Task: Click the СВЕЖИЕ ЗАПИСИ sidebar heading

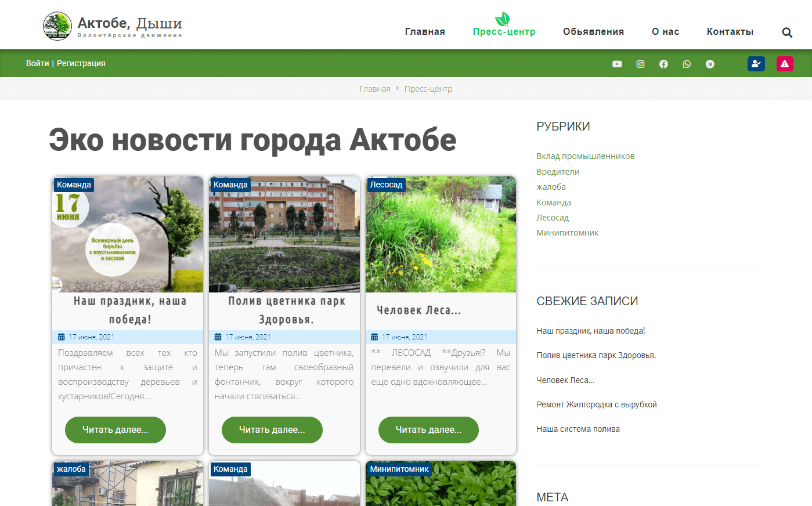Action: 587,301
